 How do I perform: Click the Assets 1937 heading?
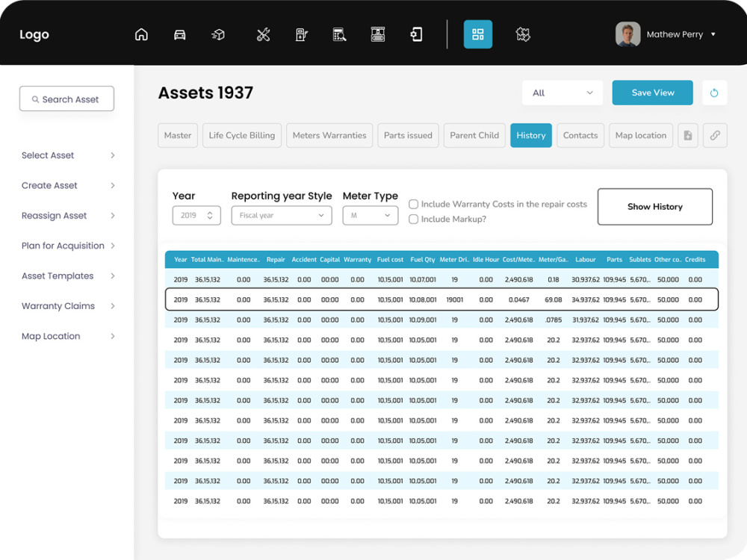click(206, 93)
